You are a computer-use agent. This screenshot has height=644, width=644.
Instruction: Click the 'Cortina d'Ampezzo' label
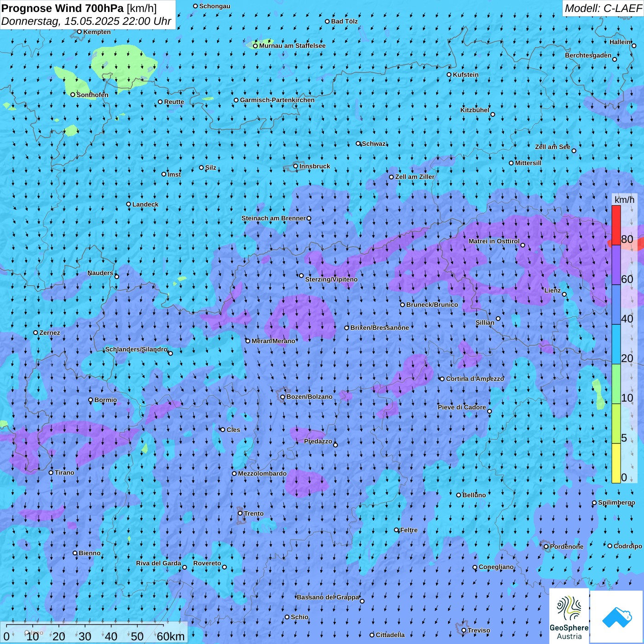coord(475,379)
